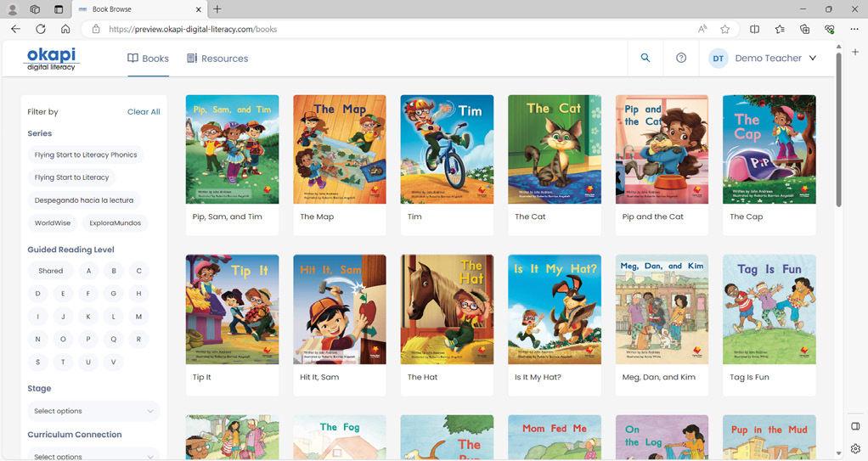Toggle Guided Reading Level K filter
868x461 pixels.
(x=88, y=317)
